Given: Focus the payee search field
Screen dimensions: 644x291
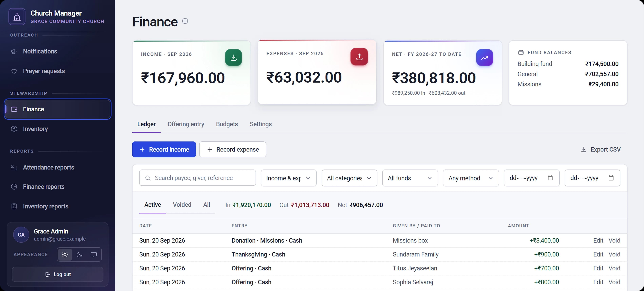Looking at the screenshot, I should point(197,178).
